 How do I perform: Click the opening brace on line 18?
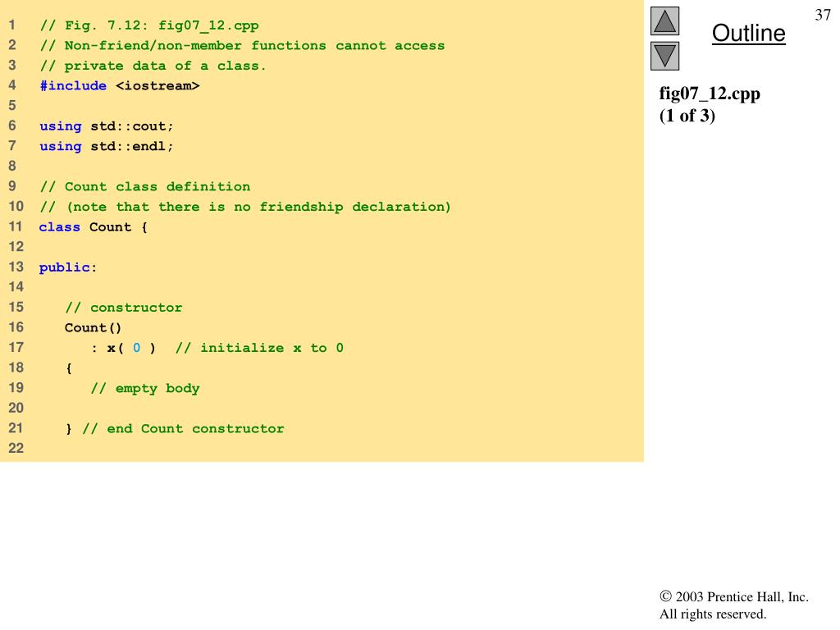(69, 368)
